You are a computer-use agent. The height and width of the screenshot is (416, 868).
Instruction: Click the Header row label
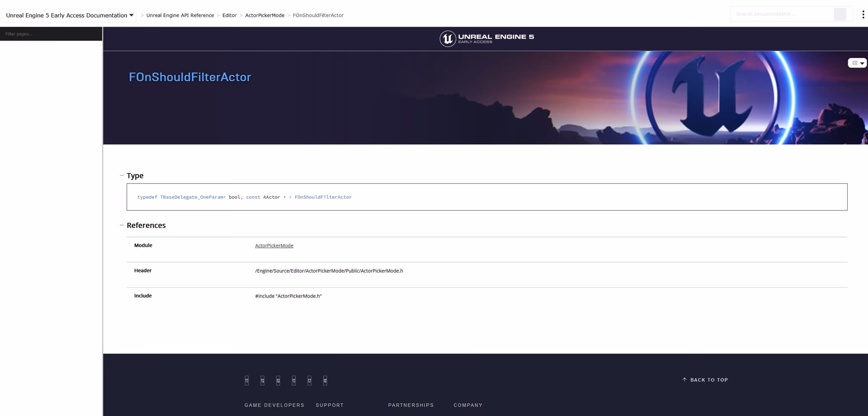(142, 271)
